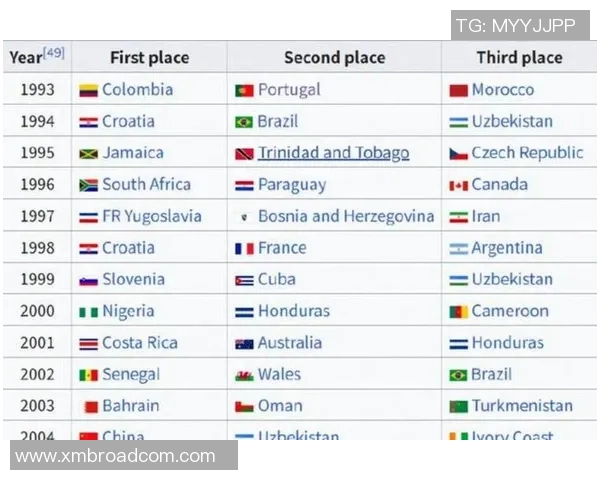600x480 pixels.
Task: Click the Third place column header
Action: click(x=519, y=58)
